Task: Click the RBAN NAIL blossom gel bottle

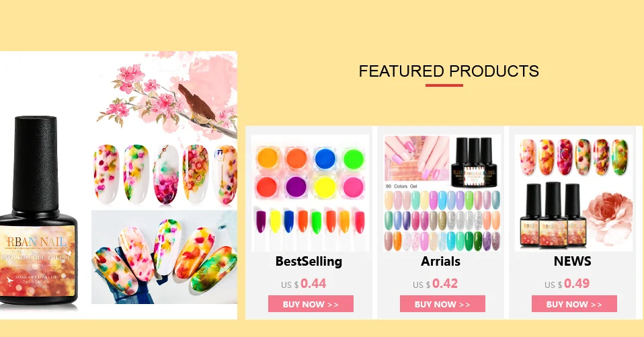Action: (38, 211)
